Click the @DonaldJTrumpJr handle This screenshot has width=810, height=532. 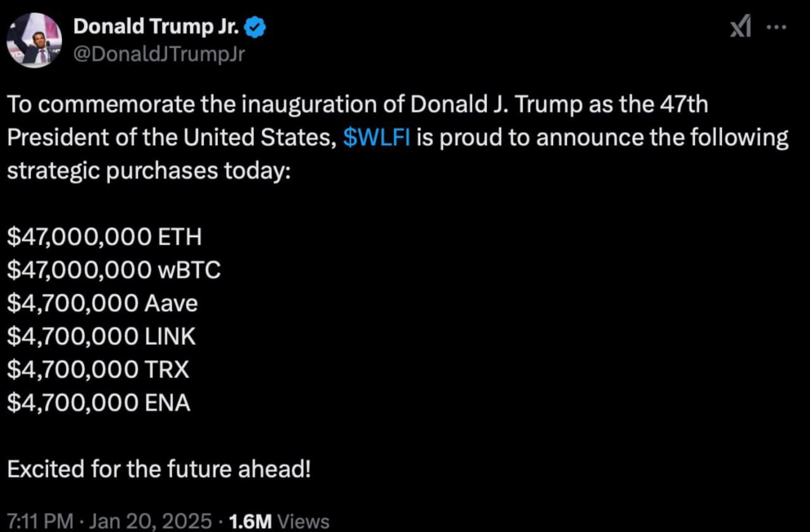(x=159, y=54)
